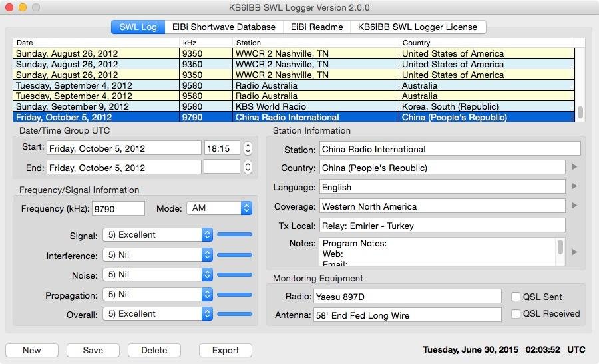Tick the QSL Received checkbox
599x364 pixels.
[x=516, y=314]
